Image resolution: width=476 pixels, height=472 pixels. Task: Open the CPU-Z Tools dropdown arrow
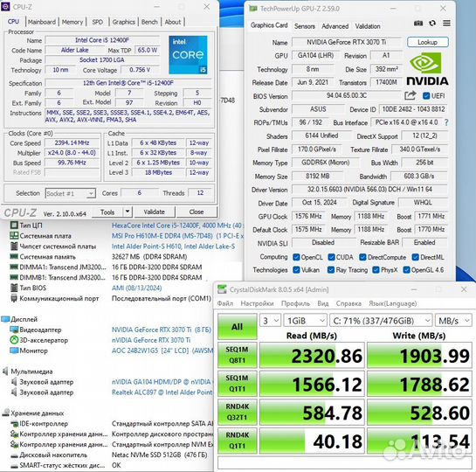(128, 212)
